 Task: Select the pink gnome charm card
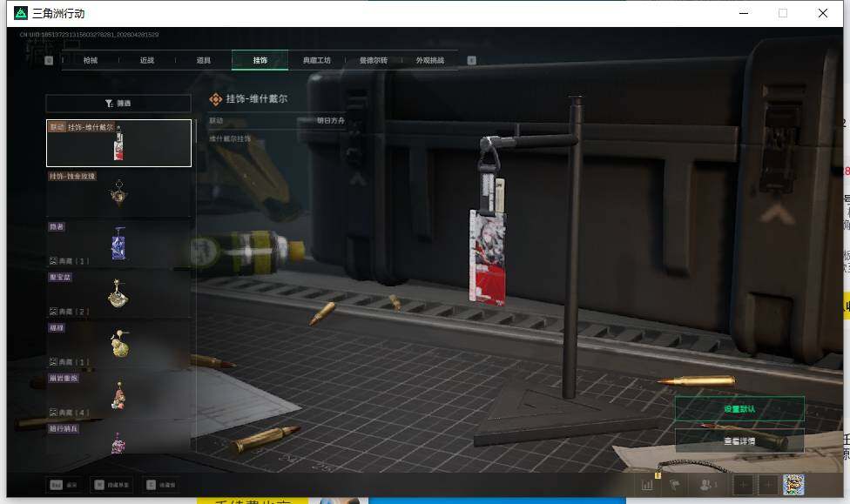click(118, 395)
